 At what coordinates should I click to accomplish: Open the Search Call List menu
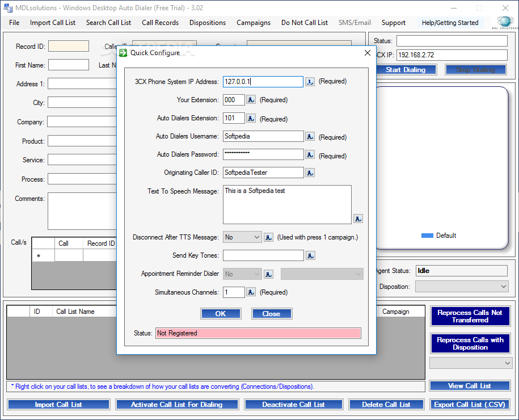coord(108,23)
